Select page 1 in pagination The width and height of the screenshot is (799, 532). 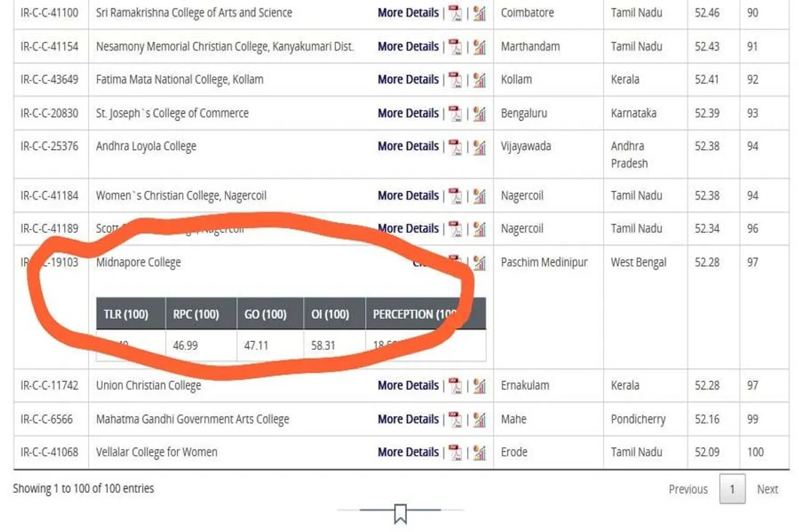coord(732,490)
